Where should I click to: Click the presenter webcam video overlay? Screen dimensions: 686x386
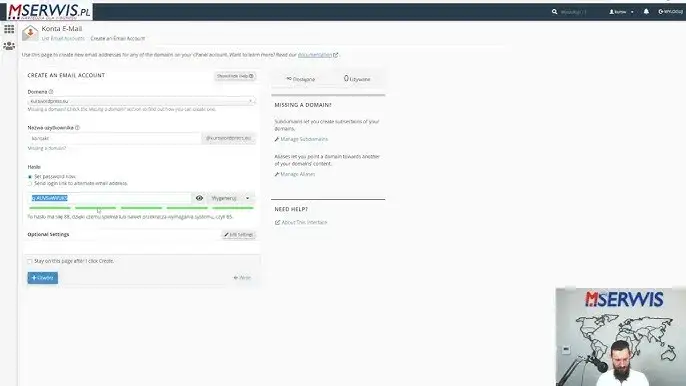(621, 337)
